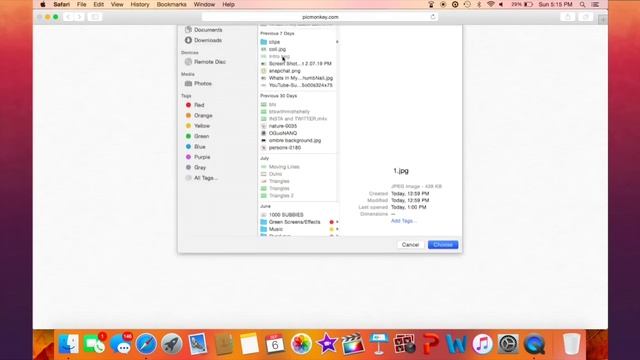Toggle Safari sidebar button
This screenshot has height=360, width=640.
(95, 17)
